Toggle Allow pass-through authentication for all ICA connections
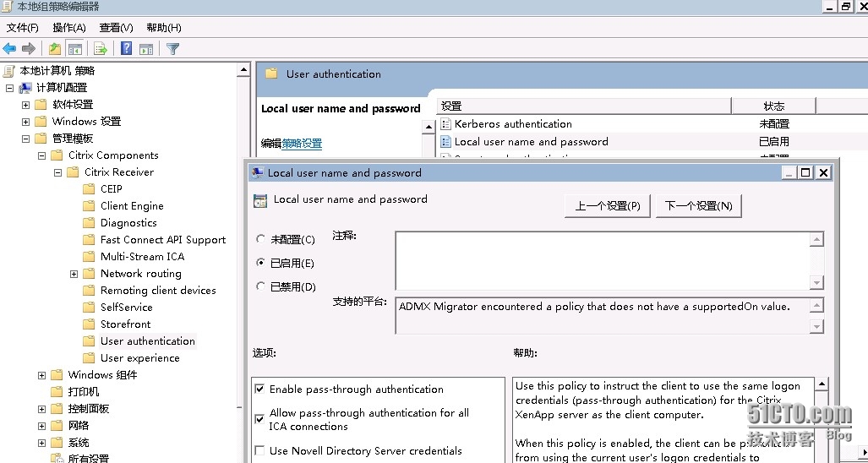 [x=259, y=419]
